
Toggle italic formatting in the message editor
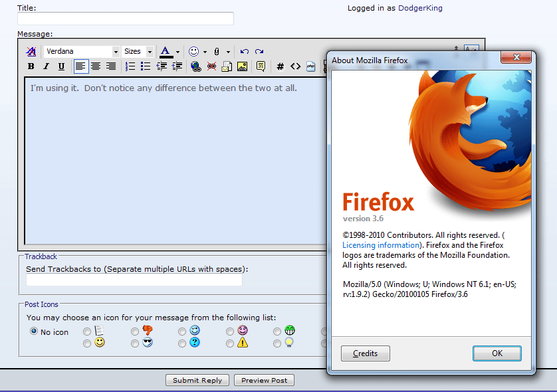click(x=46, y=66)
